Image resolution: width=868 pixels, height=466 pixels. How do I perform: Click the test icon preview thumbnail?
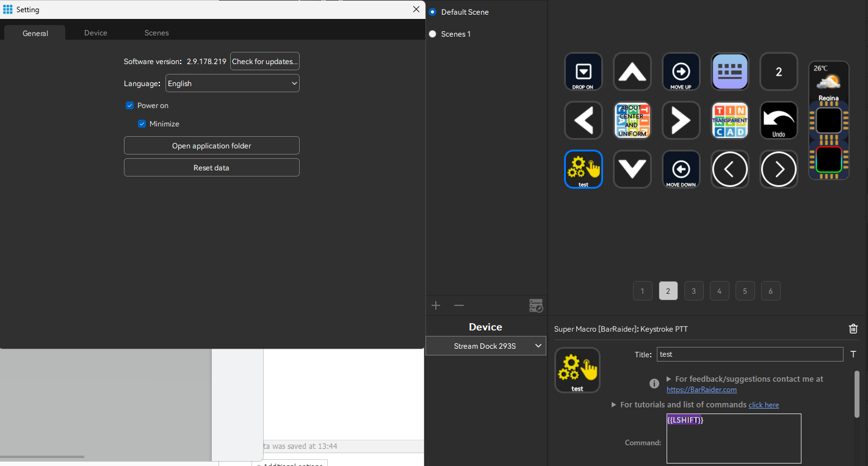click(x=577, y=370)
